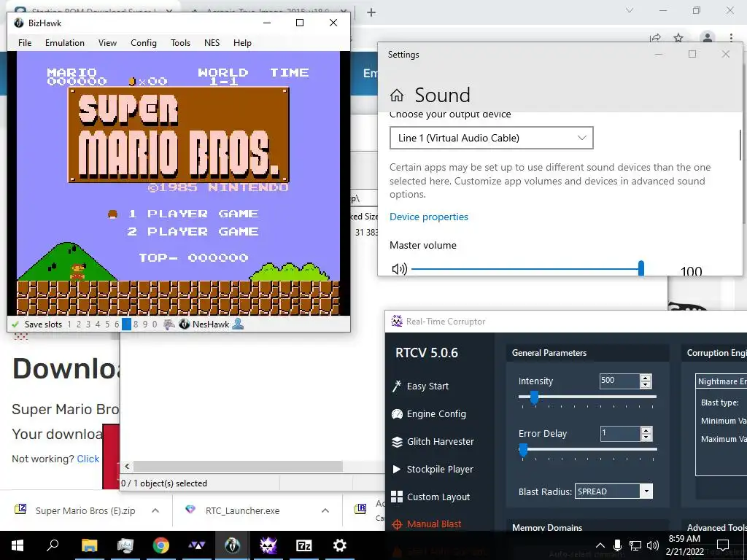Viewport: 747px width, 560px height.
Task: Click the Engine Config gauge icon
Action: coord(397,414)
